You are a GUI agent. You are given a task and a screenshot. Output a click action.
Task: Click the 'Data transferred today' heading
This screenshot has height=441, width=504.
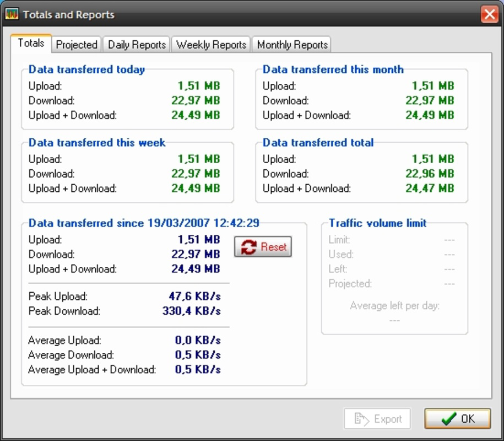click(x=86, y=69)
